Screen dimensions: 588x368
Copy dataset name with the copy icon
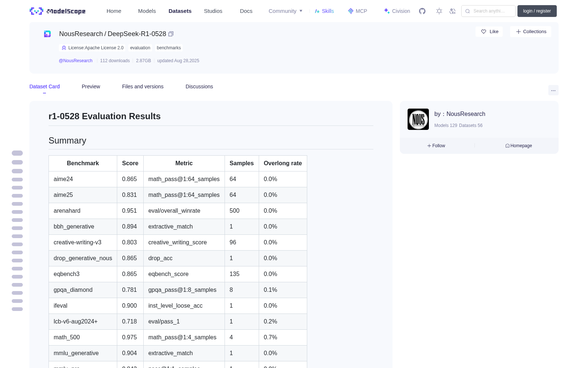click(171, 34)
